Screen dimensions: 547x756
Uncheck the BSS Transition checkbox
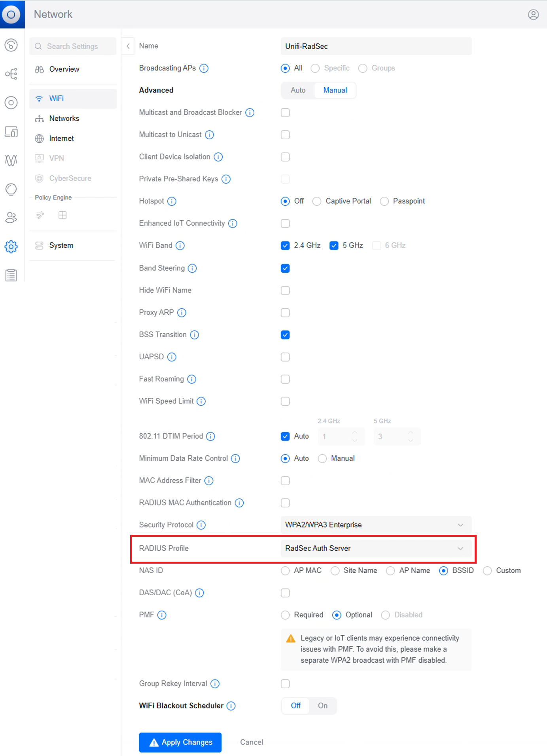pyautogui.click(x=285, y=335)
